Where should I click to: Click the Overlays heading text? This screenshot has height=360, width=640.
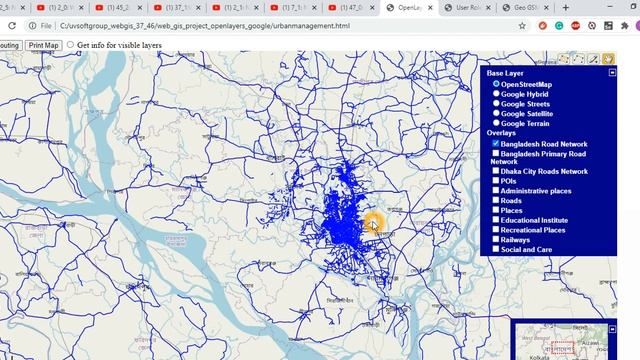tap(501, 133)
